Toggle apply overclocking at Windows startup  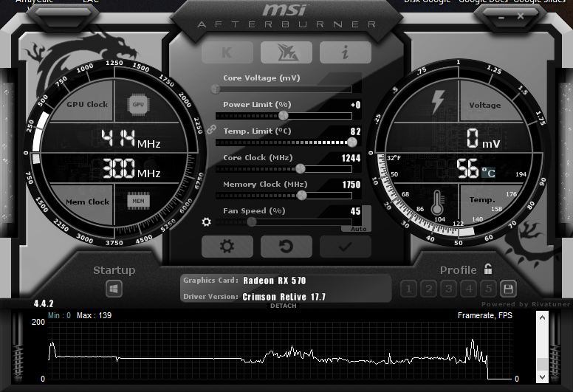click(114, 289)
